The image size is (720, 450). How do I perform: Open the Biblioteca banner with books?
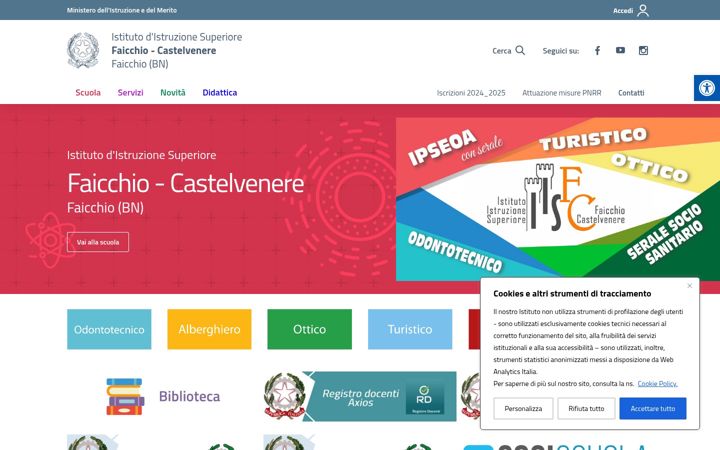coord(163,396)
